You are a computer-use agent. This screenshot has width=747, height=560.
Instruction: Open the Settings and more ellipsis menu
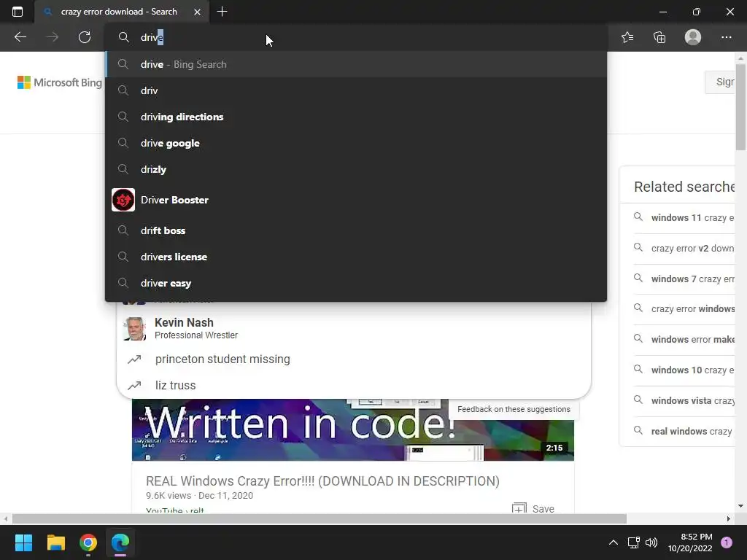click(726, 37)
